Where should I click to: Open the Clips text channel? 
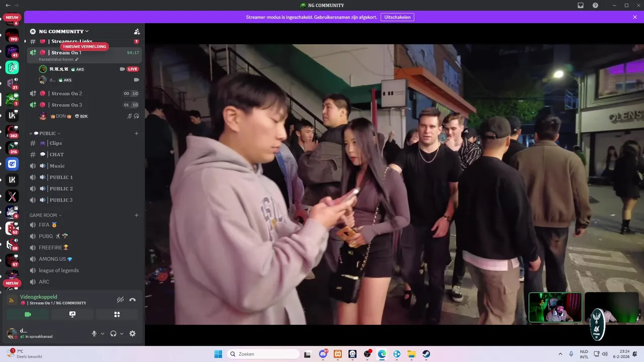84,143
